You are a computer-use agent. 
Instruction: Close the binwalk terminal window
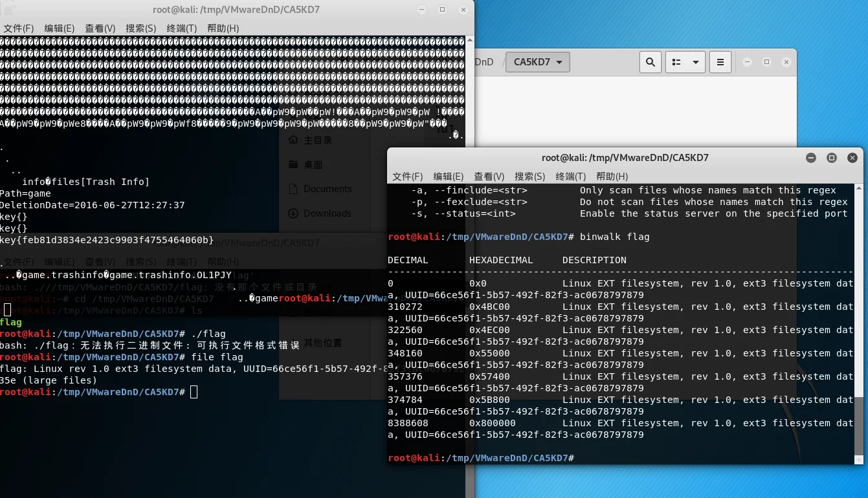coord(852,158)
